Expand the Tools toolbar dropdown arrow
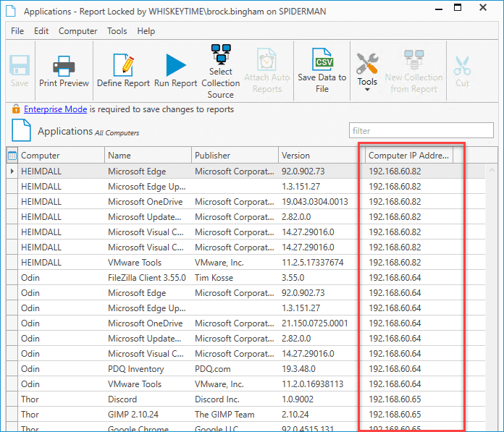 [367, 90]
